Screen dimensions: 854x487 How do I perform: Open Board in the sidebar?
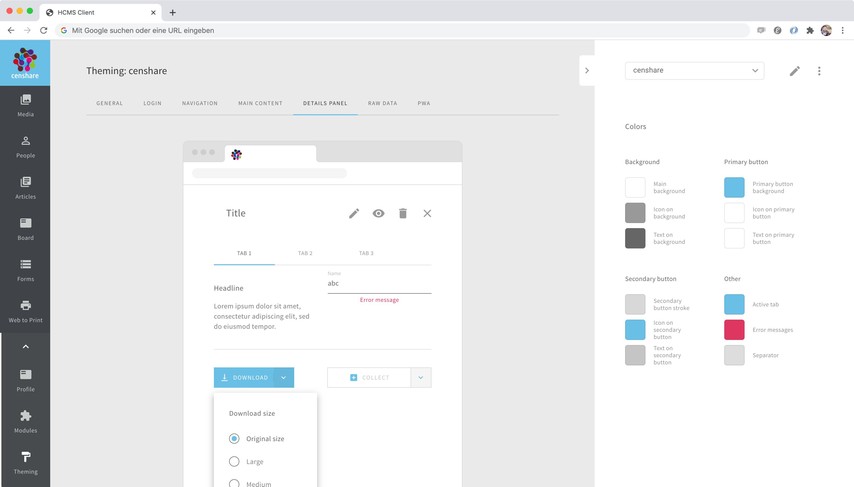tap(25, 229)
